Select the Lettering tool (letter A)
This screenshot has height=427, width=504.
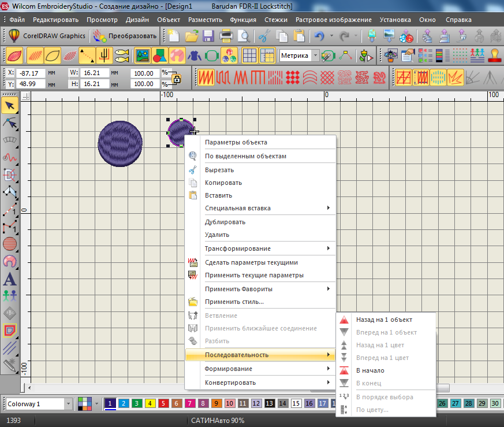point(10,279)
